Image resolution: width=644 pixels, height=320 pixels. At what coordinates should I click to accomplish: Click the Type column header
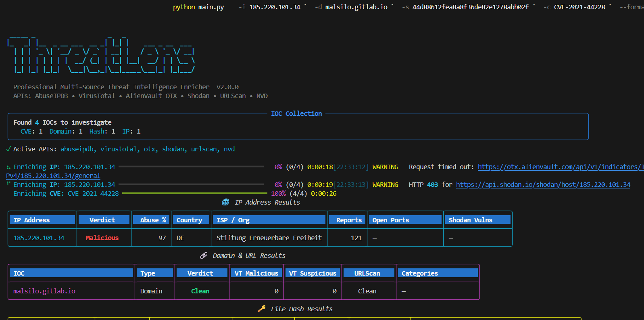tap(155, 273)
